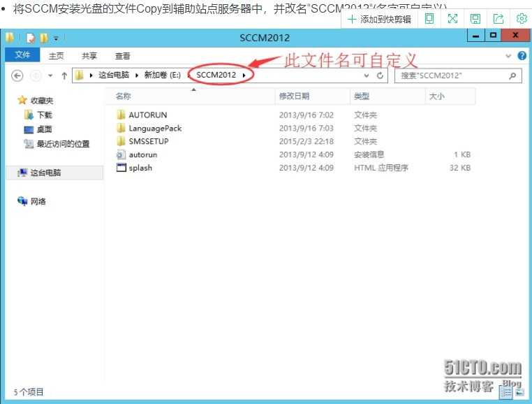Click the 安装信息 type cell of autorun

click(369, 154)
